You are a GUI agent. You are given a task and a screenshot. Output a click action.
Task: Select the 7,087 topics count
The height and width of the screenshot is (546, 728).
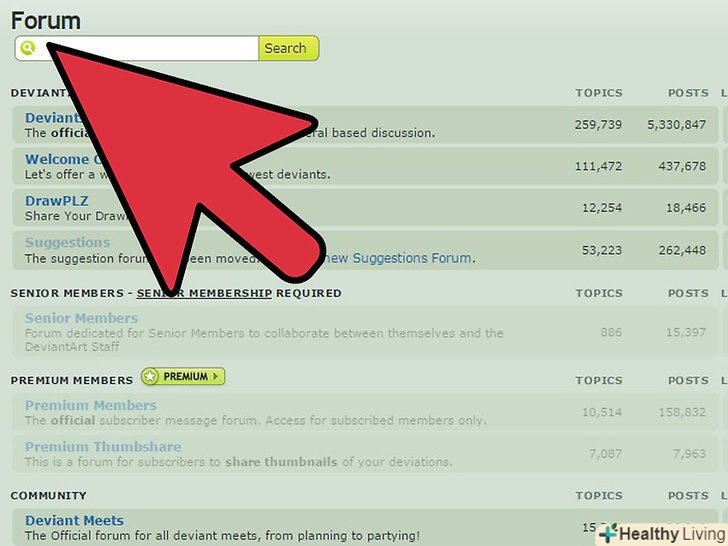tap(605, 453)
